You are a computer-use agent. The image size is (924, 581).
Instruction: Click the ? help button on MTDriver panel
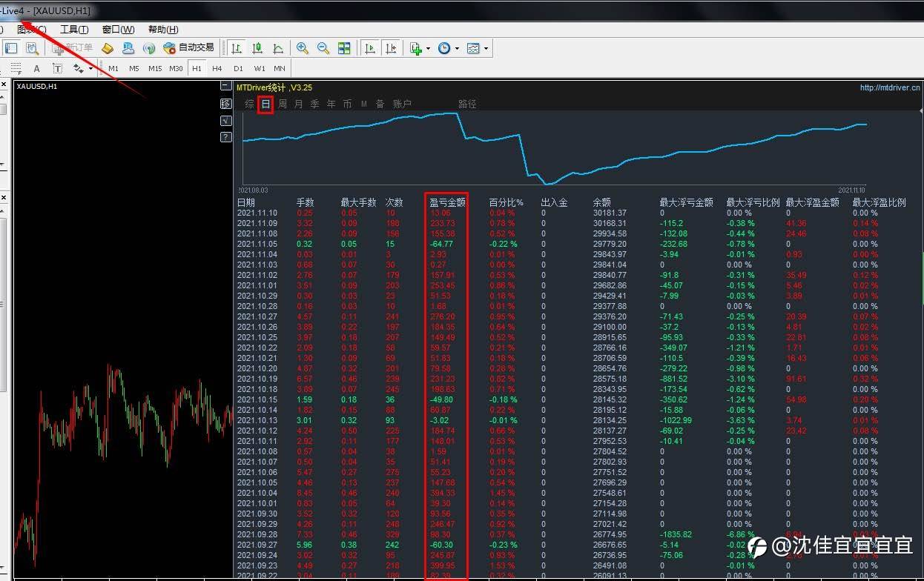pos(225,137)
